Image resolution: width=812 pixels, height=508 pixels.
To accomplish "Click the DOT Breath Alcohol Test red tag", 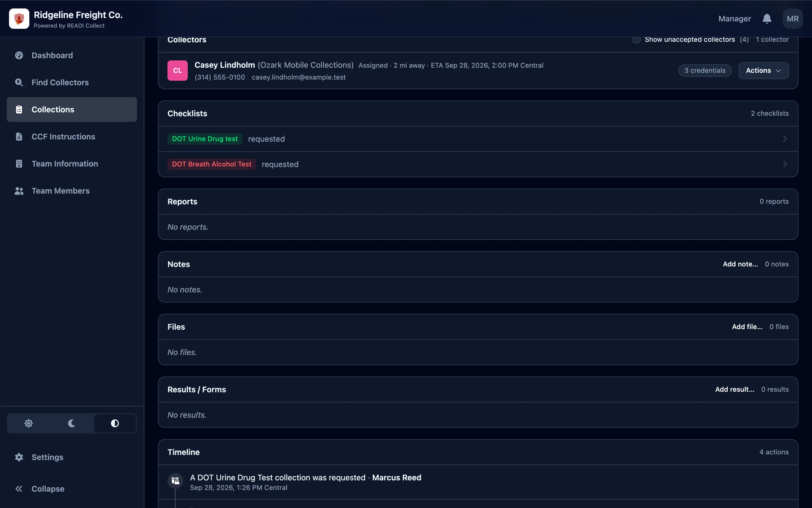I will [211, 164].
